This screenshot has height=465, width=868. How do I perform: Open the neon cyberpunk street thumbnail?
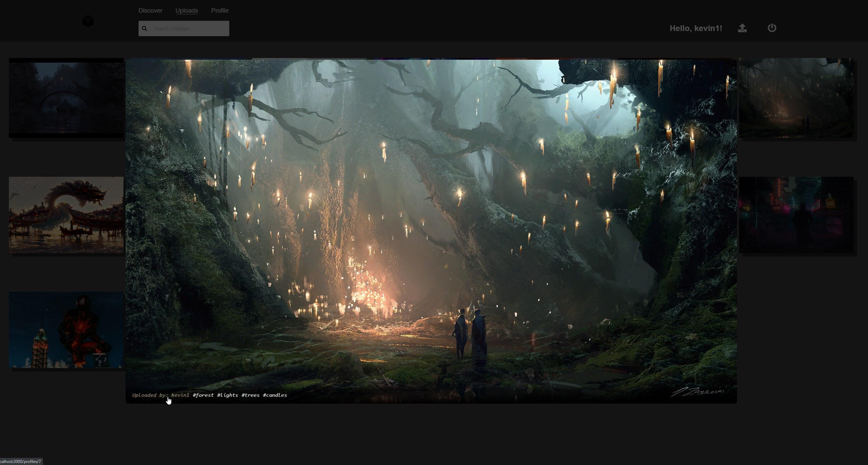coord(796,215)
